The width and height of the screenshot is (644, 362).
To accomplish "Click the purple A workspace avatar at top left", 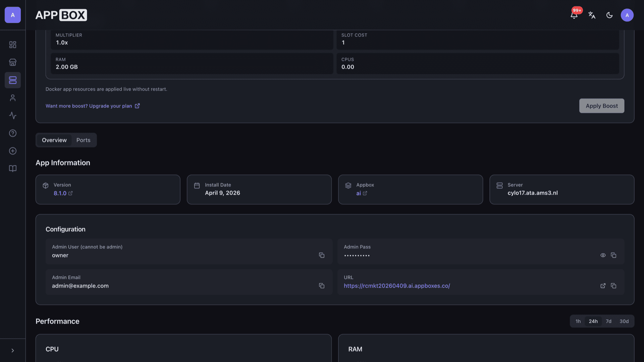I will [13, 15].
